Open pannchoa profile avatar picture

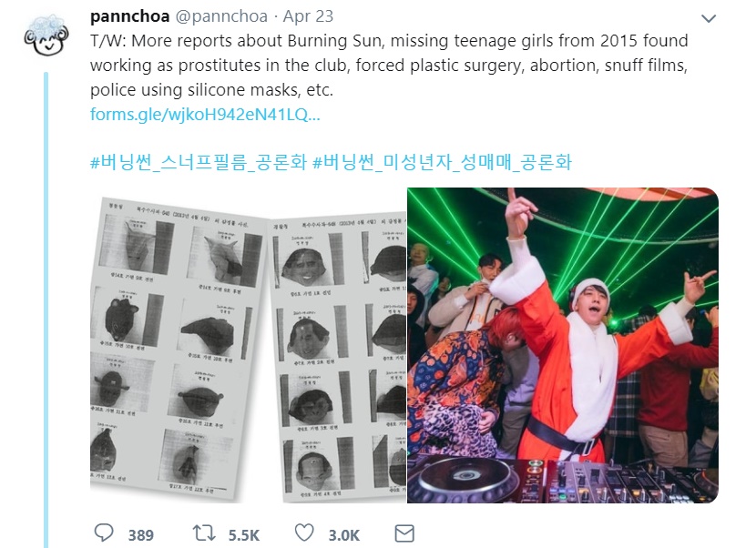[46, 36]
